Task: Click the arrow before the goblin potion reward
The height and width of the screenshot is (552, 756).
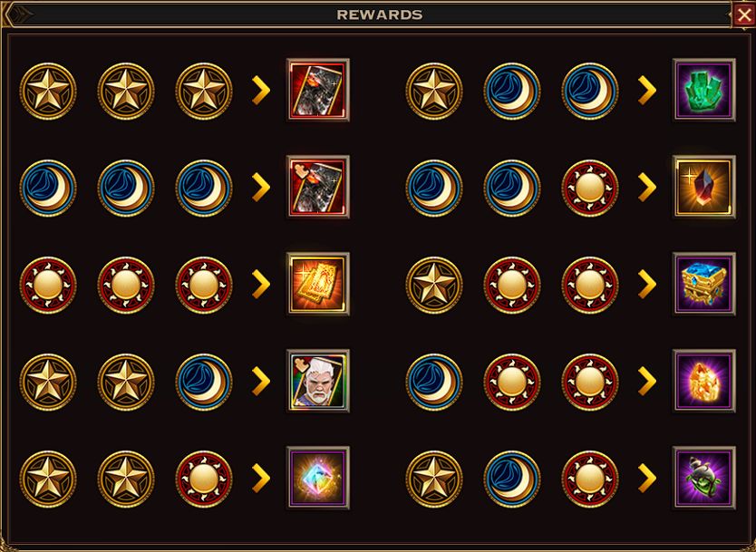Action: tap(647, 479)
